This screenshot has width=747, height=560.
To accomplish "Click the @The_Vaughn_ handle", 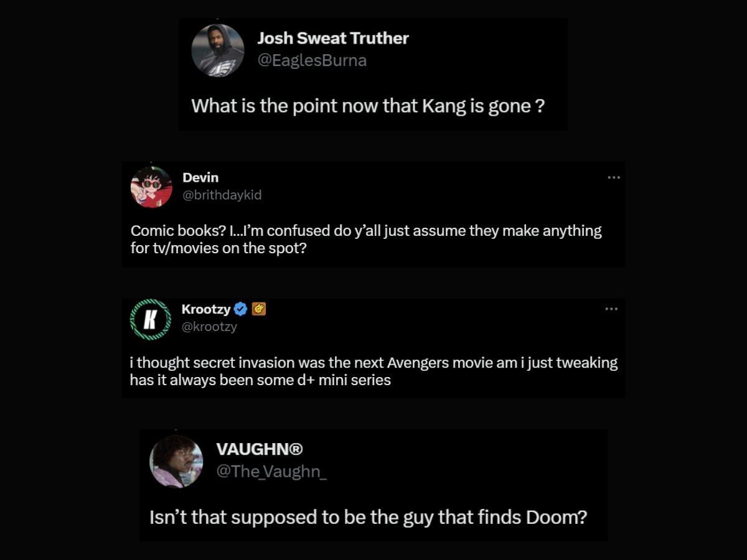I will point(271,472).
